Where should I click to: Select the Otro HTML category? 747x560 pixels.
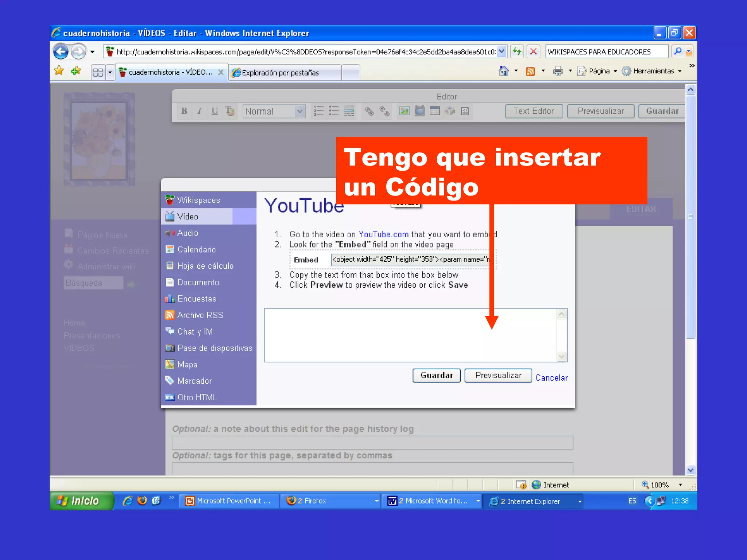[x=209, y=397]
